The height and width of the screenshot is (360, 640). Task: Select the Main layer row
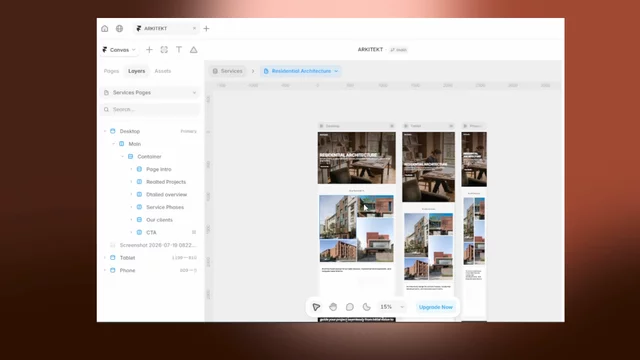point(150,144)
